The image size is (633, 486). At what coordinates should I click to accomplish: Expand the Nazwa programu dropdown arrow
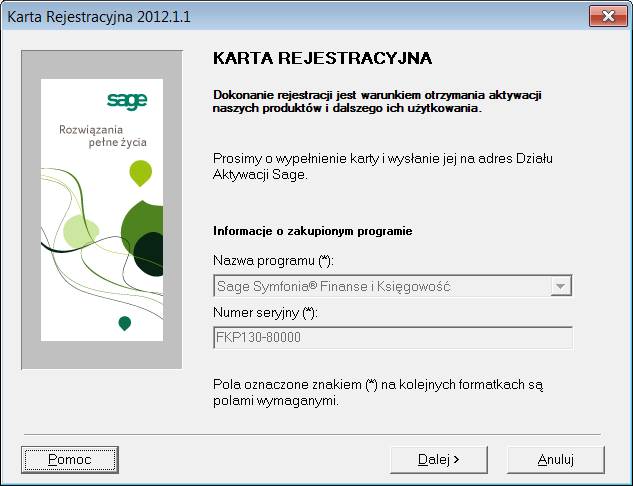(561, 286)
